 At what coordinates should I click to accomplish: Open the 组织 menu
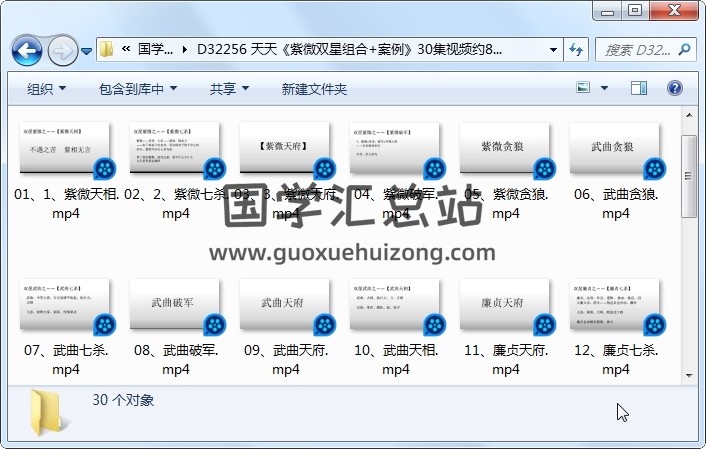(x=47, y=89)
